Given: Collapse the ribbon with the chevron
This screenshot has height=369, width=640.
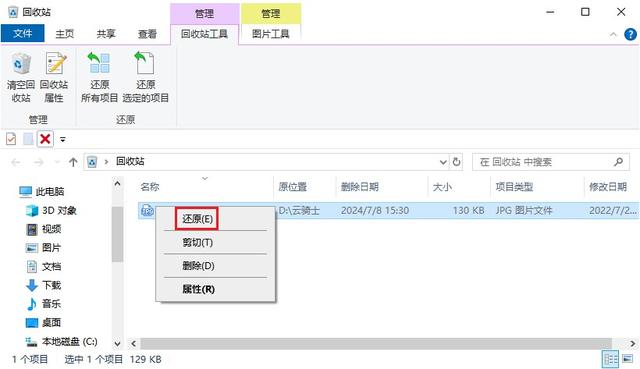Looking at the screenshot, I should click(x=613, y=35).
